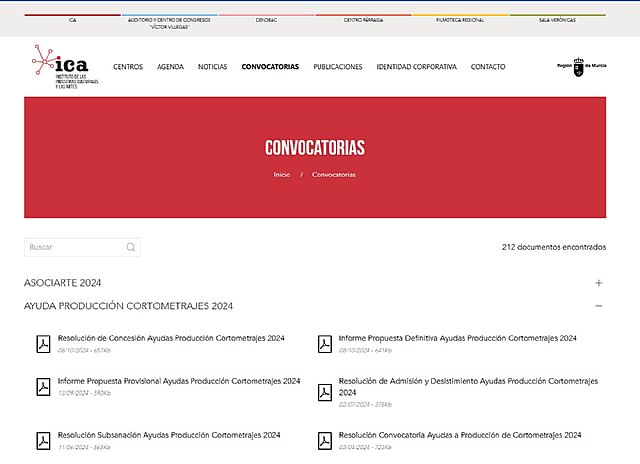Switch to Auditorio Víctor Villegas tab
The width and height of the screenshot is (640, 464).
[169, 23]
